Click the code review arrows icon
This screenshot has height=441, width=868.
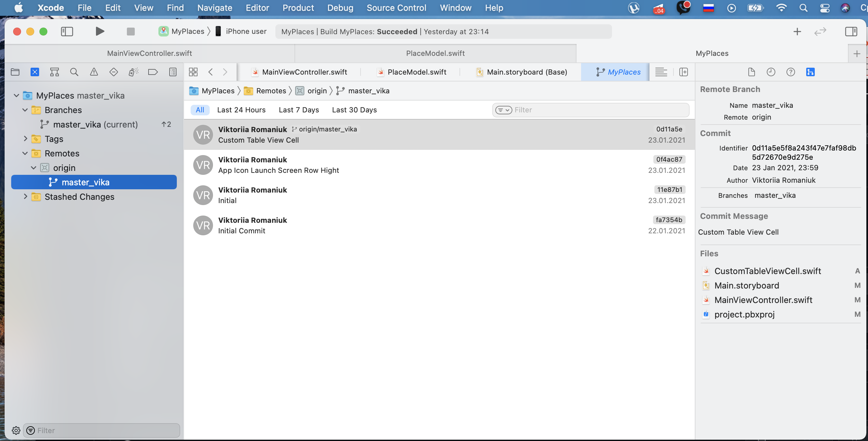click(820, 31)
